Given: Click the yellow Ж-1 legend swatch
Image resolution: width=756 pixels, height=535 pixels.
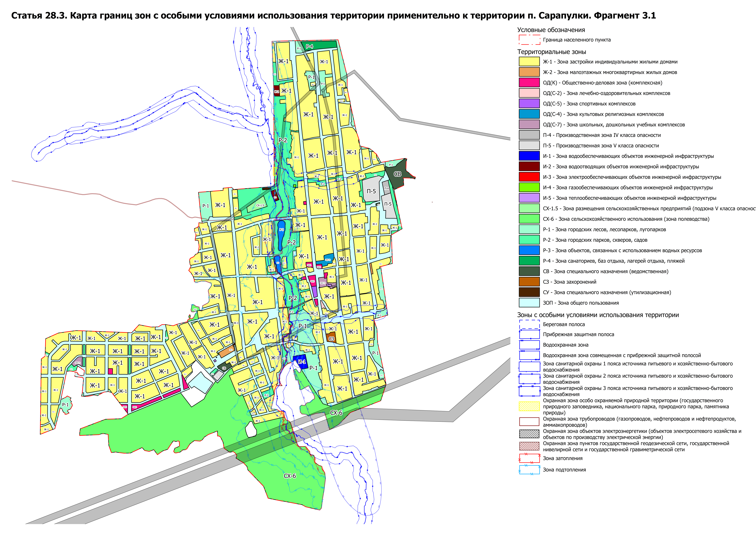Looking at the screenshot, I should (529, 62).
